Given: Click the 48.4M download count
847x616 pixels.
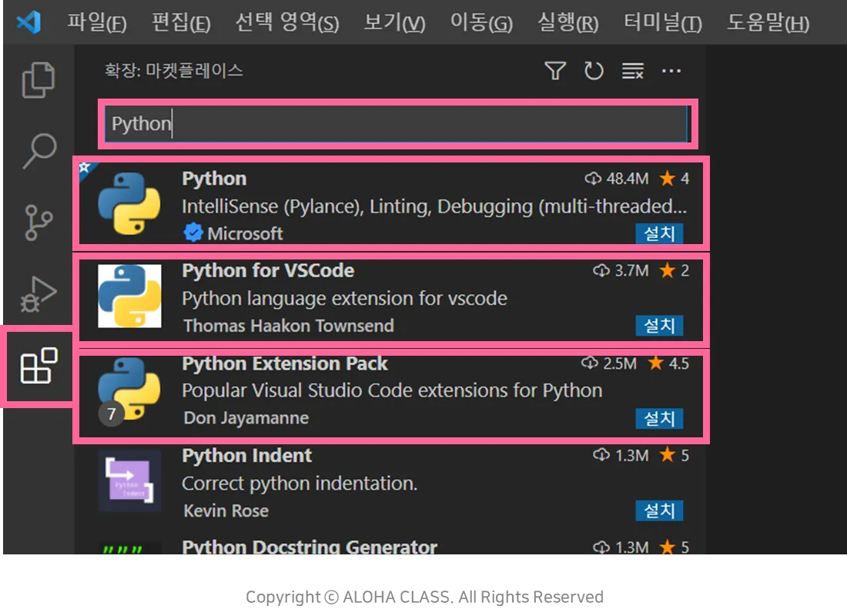Looking at the screenshot, I should pos(627,179).
